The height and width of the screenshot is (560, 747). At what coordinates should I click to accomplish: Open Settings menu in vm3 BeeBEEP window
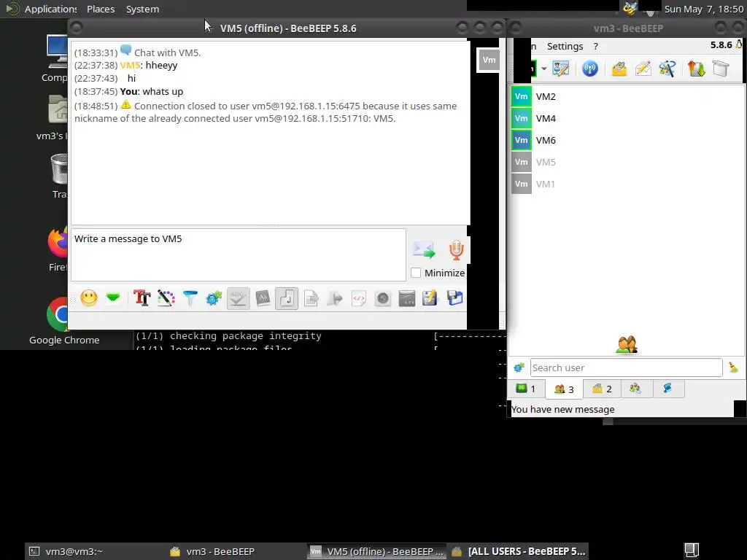point(565,46)
